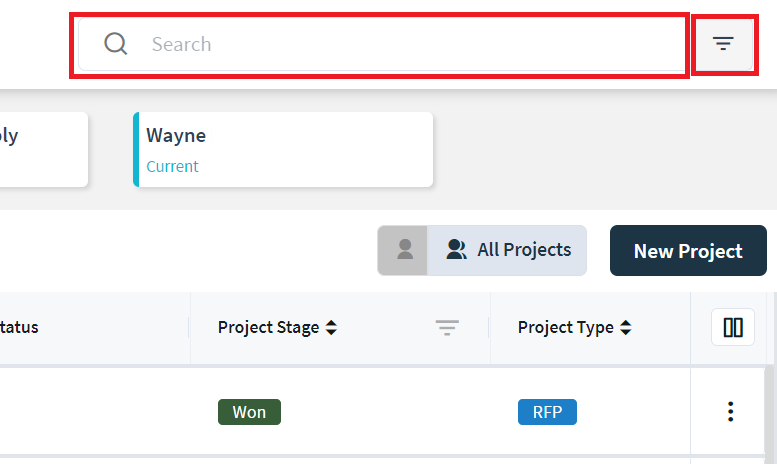This screenshot has height=464, width=777.
Task: Open the Project Stage column filter icon
Action: pos(447,328)
